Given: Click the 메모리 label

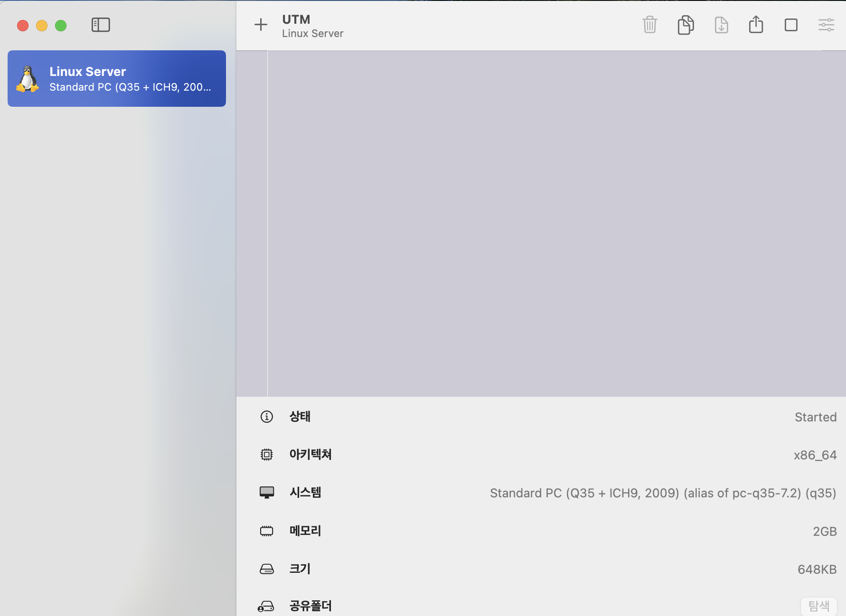Looking at the screenshot, I should pos(305,531).
